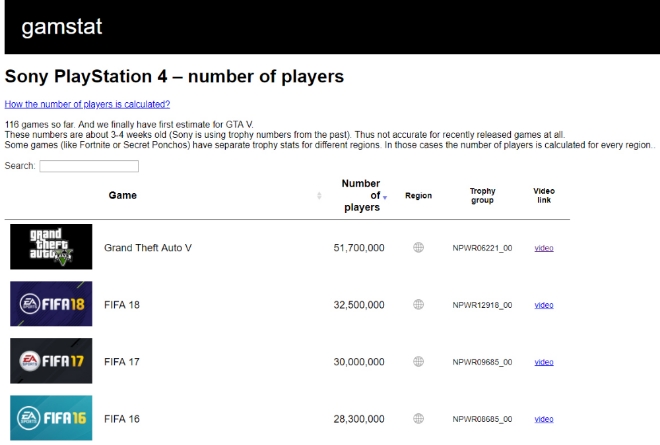Select the FIFA 16 game name
The width and height of the screenshot is (660, 445).
(122, 419)
